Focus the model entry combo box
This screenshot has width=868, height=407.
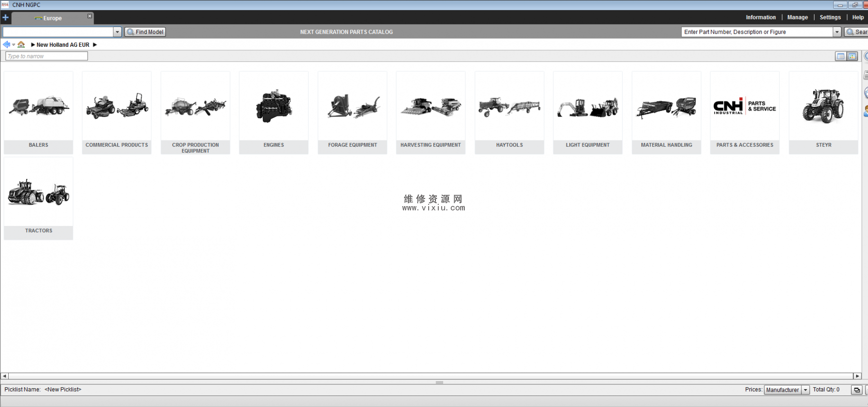point(58,32)
